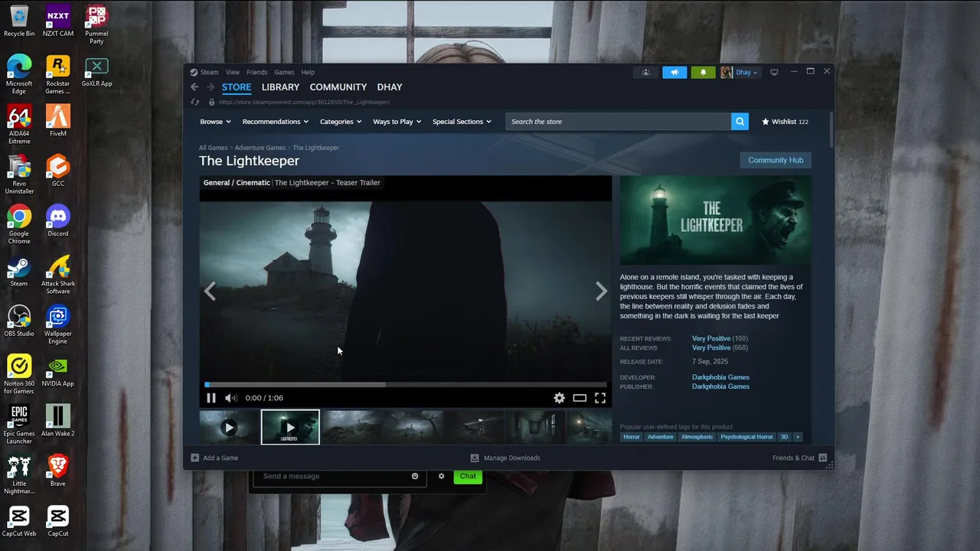Toggle fullscreen on the trailer
Image resolution: width=980 pixels, height=551 pixels.
pyautogui.click(x=600, y=398)
